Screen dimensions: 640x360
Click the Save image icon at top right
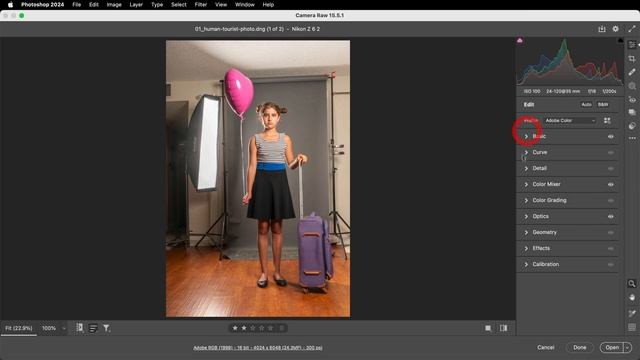(x=602, y=29)
